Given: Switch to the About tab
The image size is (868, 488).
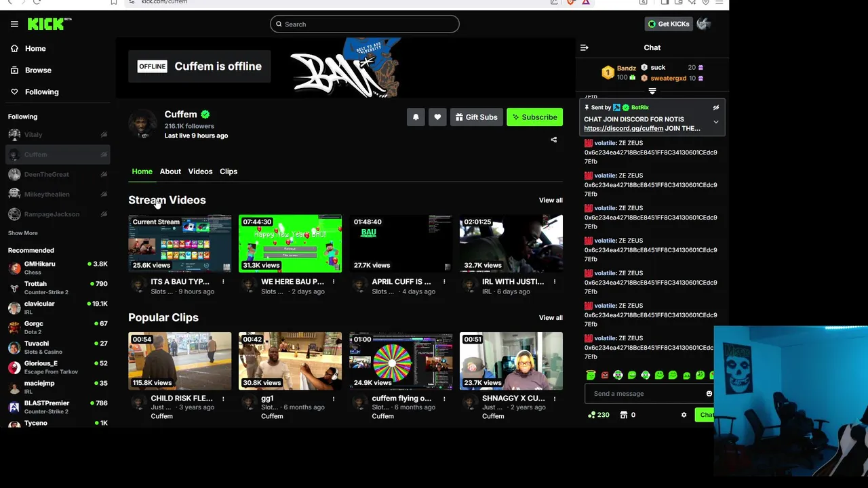Looking at the screenshot, I should [170, 171].
